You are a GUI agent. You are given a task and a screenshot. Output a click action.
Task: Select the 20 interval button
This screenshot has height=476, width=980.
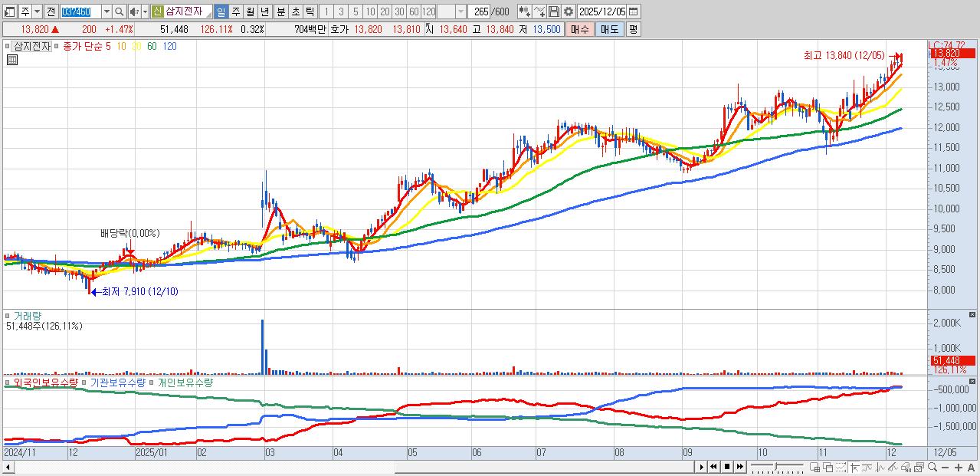coord(385,11)
